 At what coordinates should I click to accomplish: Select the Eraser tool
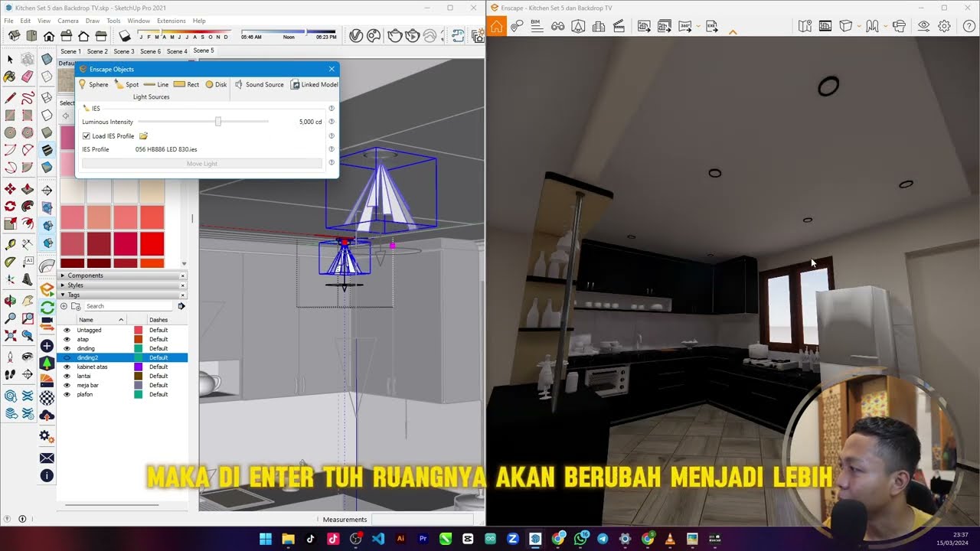[x=28, y=77]
